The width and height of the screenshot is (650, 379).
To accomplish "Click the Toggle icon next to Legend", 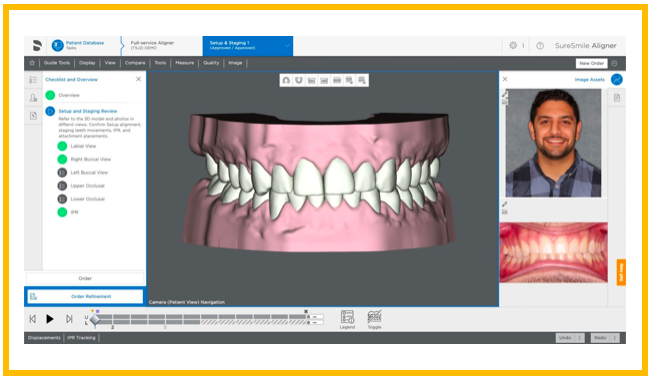I will 374,317.
